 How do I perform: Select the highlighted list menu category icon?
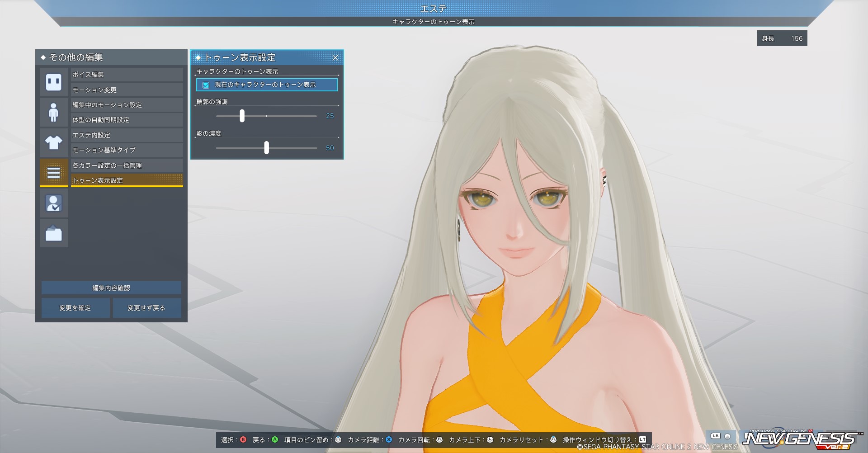tap(54, 173)
